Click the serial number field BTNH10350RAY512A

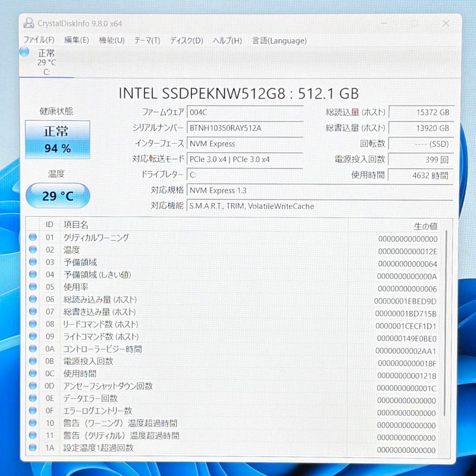coord(245,128)
